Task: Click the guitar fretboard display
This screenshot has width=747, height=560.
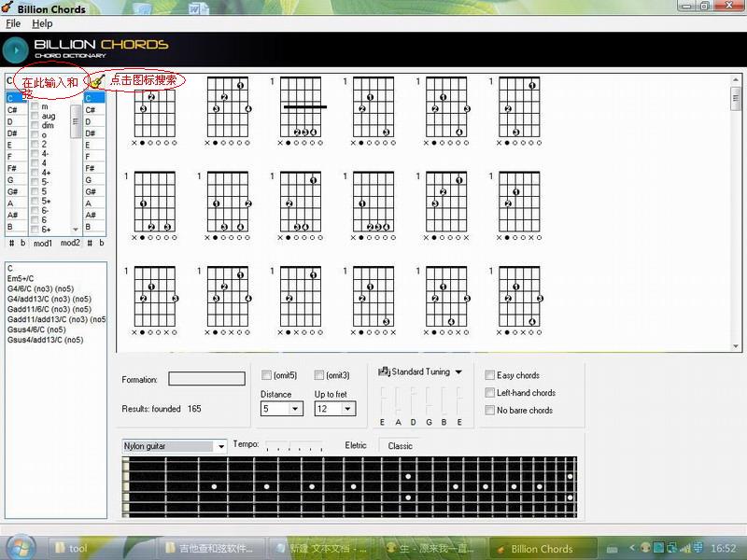Action: click(x=349, y=487)
